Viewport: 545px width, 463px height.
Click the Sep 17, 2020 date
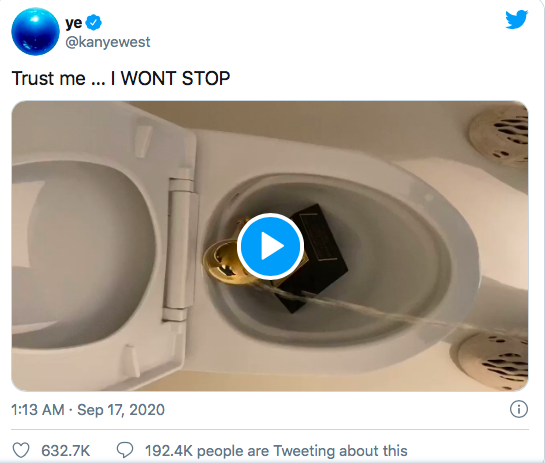[121, 410]
